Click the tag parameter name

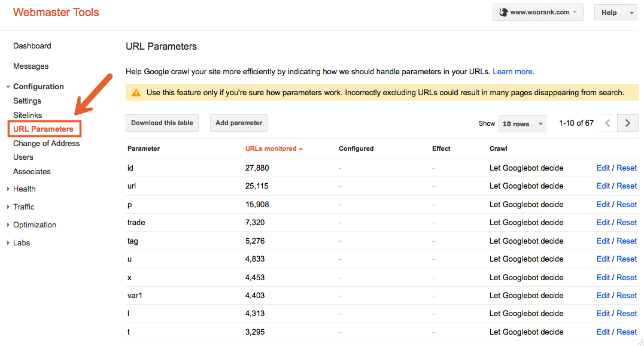click(x=133, y=241)
